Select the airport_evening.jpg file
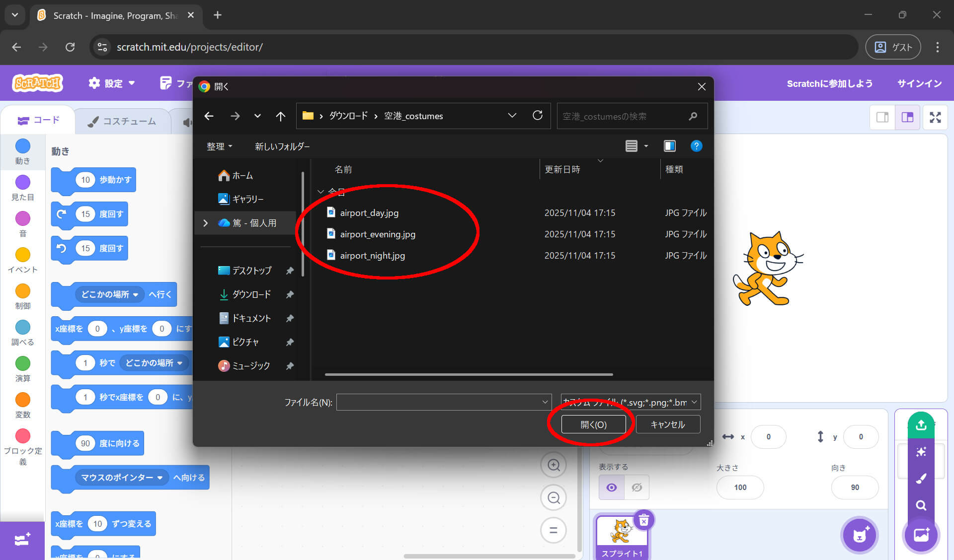 click(x=378, y=234)
